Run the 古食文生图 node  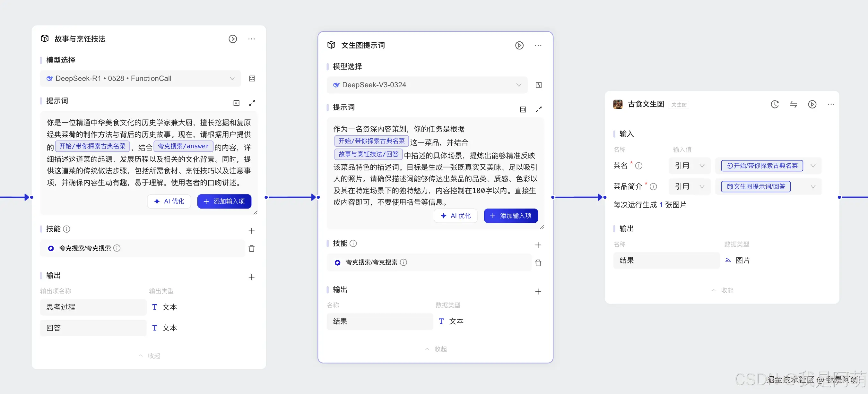coord(812,104)
